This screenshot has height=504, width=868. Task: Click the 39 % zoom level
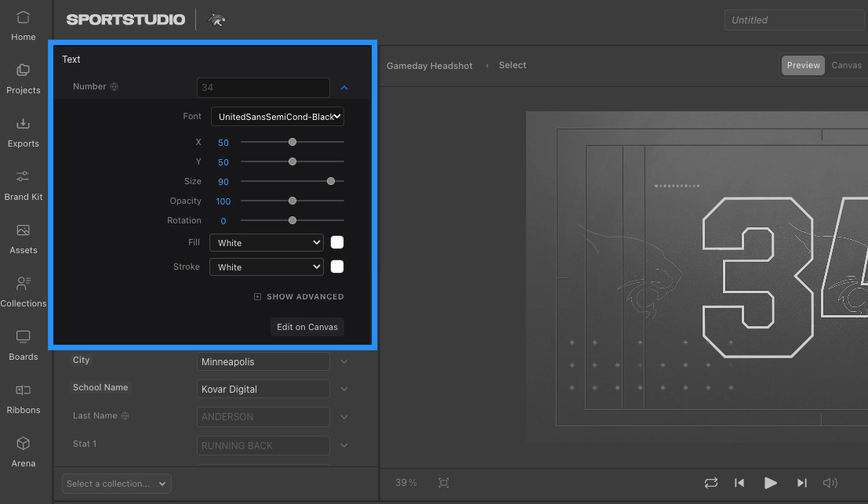coord(405,483)
